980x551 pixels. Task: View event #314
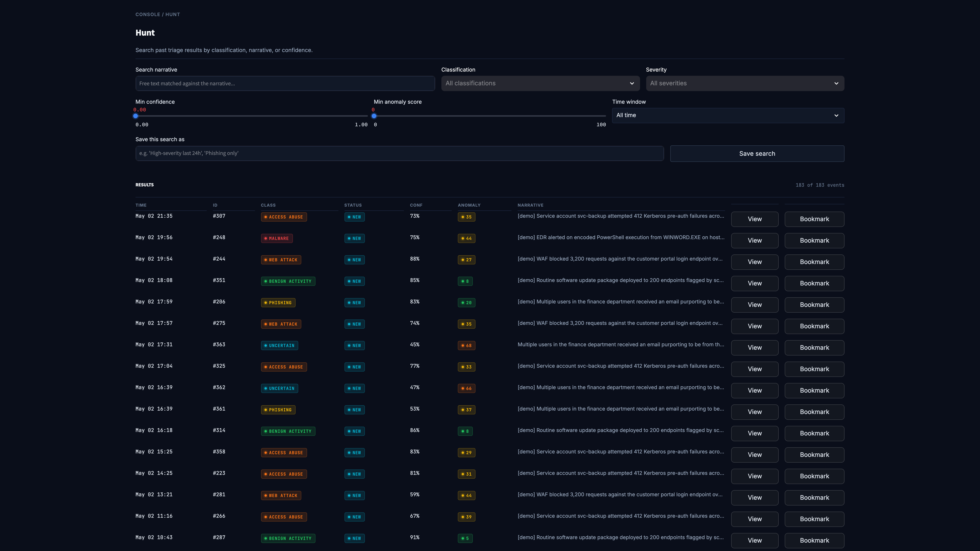click(755, 434)
